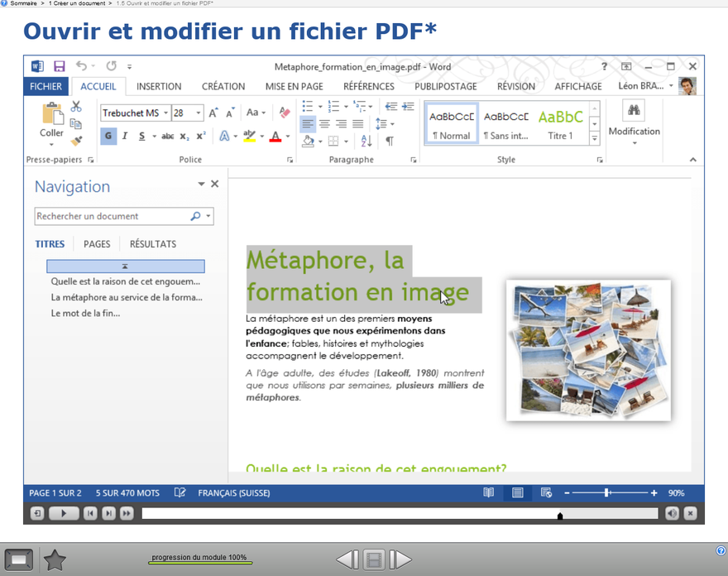Click the clear formatting eraser icon

[x=285, y=113]
